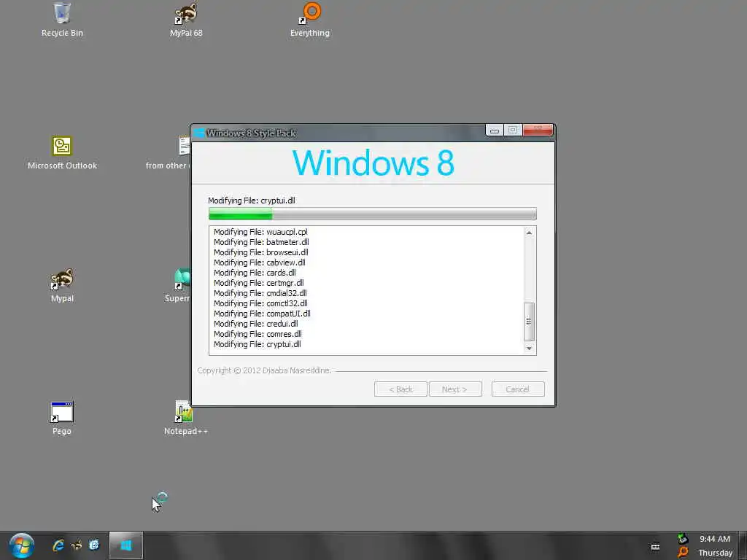The height and width of the screenshot is (560, 747).
Task: Launch the Notepad++ desktop shortcut
Action: [186, 418]
